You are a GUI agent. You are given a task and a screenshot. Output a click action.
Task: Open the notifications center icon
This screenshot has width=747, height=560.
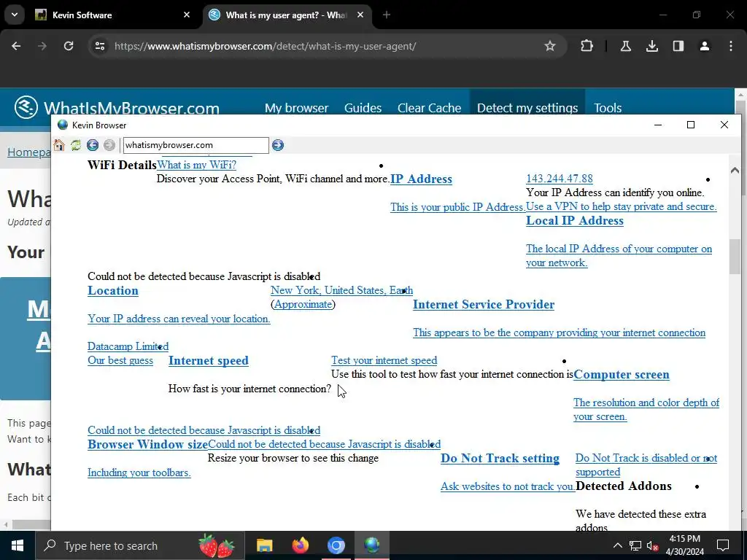(723, 545)
